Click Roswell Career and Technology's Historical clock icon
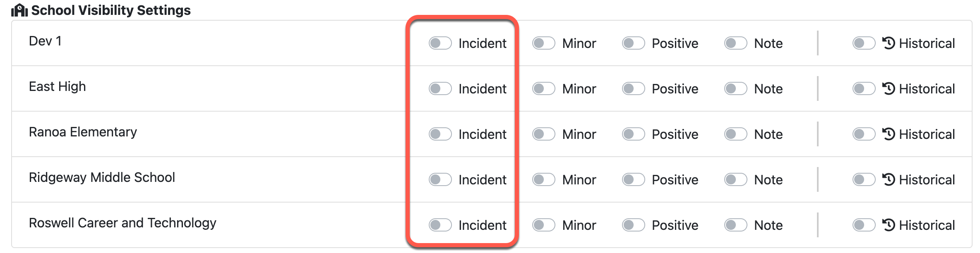The image size is (980, 253). point(889,225)
